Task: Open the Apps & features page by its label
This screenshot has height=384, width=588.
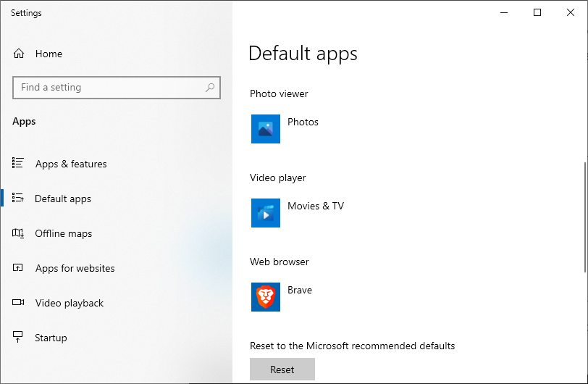Action: 71,164
